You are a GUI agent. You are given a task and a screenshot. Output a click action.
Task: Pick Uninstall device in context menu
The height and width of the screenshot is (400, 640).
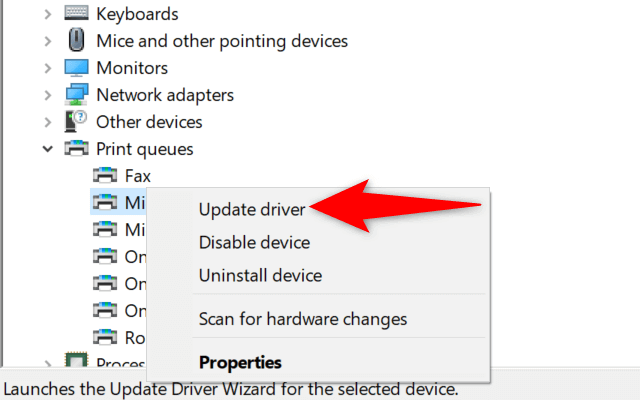coord(260,275)
